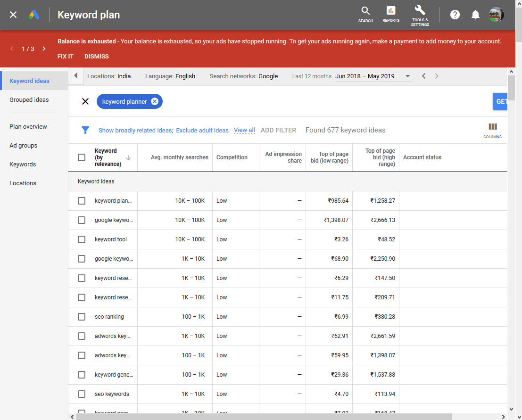
Task: Change the Locations: India setting
Action: click(x=109, y=76)
